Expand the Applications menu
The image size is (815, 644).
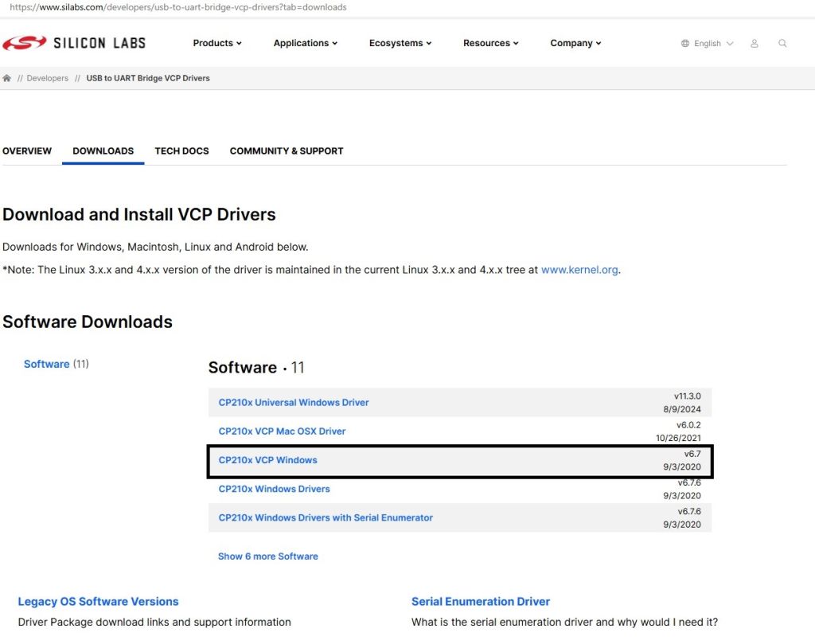(306, 43)
